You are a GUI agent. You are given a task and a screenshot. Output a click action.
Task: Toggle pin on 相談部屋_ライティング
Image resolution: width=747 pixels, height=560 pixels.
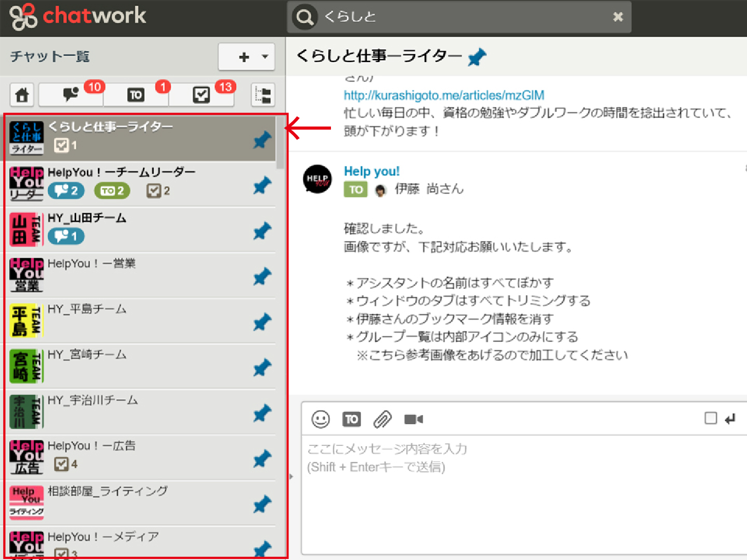pyautogui.click(x=262, y=504)
